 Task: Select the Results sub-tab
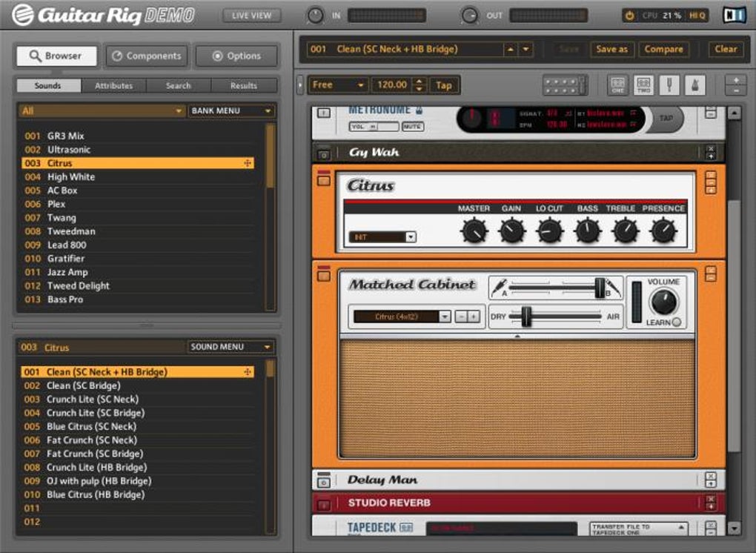click(x=244, y=85)
